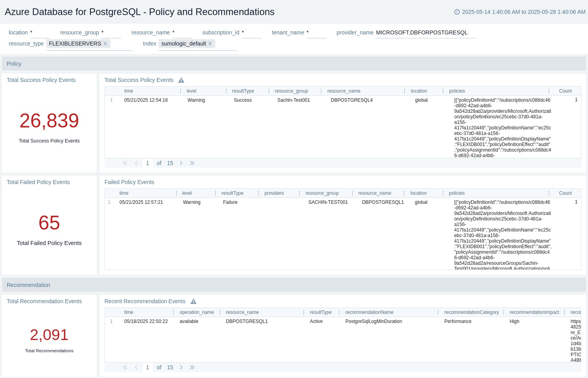
Task: Select the DBPOSTGRESQL1 cell in Failed Policy Events
Action: pyautogui.click(x=383, y=202)
